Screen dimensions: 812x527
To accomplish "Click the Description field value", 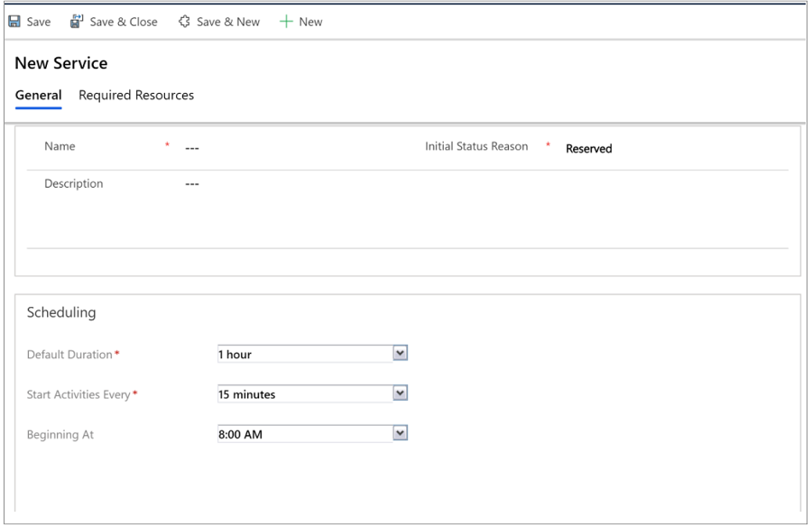I will (192, 184).
